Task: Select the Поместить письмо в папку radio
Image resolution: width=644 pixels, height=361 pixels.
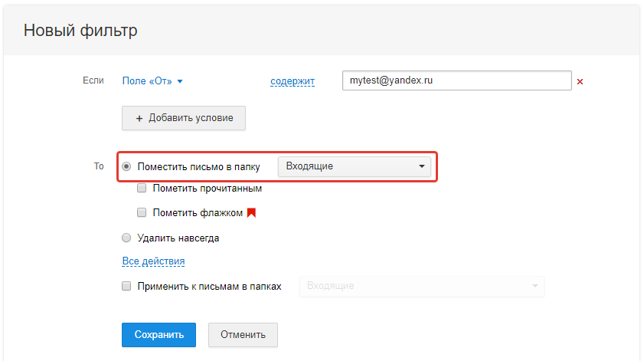Action: pos(127,166)
